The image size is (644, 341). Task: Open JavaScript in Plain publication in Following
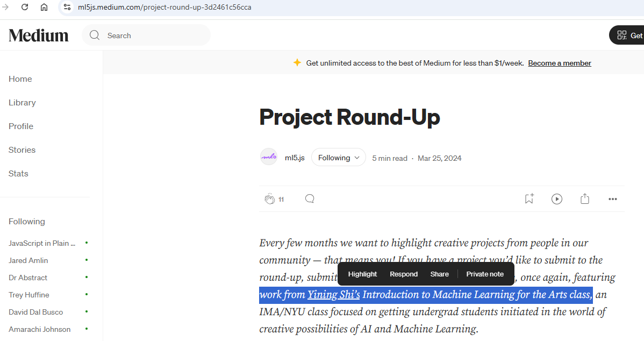(42, 243)
